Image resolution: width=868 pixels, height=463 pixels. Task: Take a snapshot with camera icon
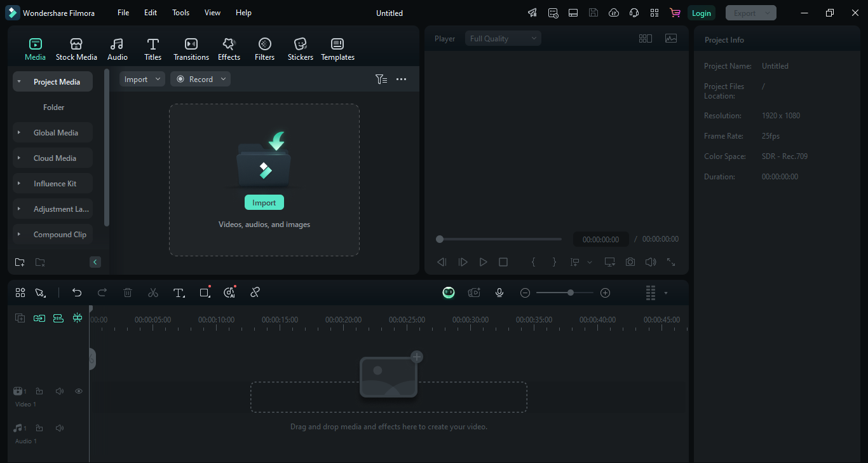(630, 262)
